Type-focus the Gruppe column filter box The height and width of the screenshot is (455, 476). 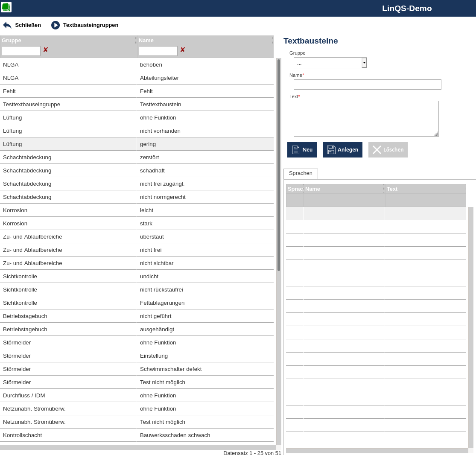point(21,51)
